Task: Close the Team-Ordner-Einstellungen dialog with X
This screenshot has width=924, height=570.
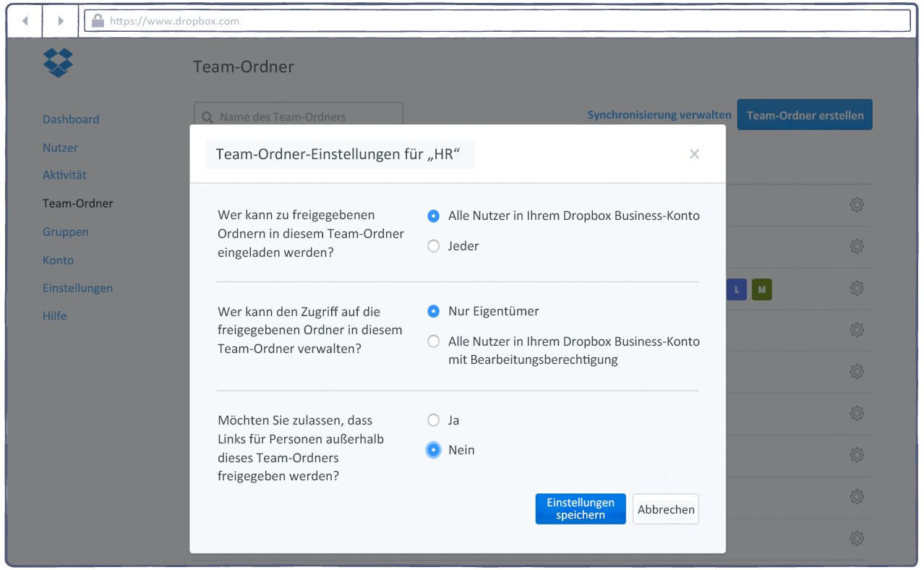Action: [694, 153]
